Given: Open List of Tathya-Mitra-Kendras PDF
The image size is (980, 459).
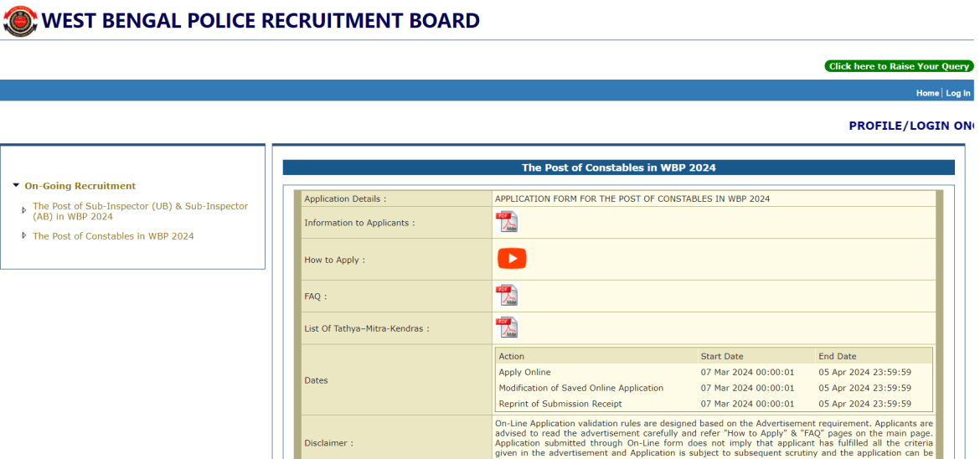Looking at the screenshot, I should 507,327.
